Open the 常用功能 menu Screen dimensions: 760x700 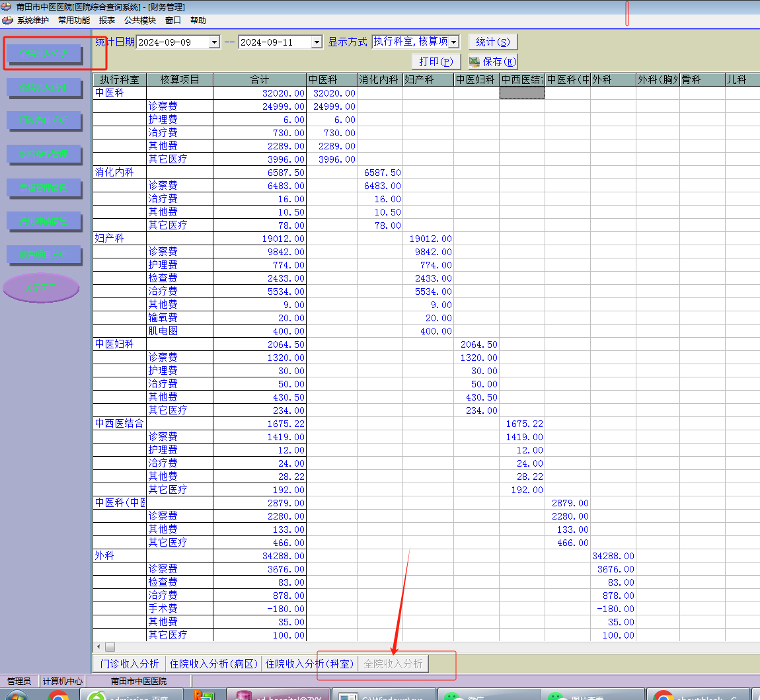click(73, 20)
